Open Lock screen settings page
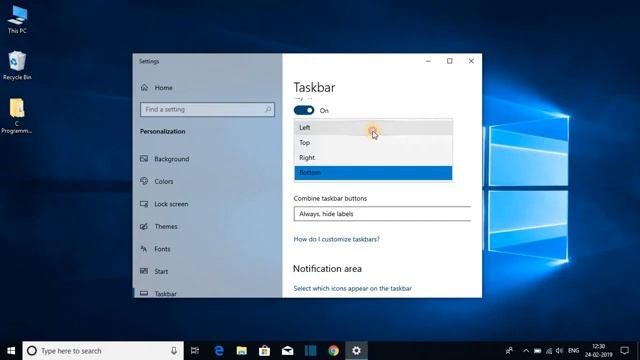 pos(171,204)
